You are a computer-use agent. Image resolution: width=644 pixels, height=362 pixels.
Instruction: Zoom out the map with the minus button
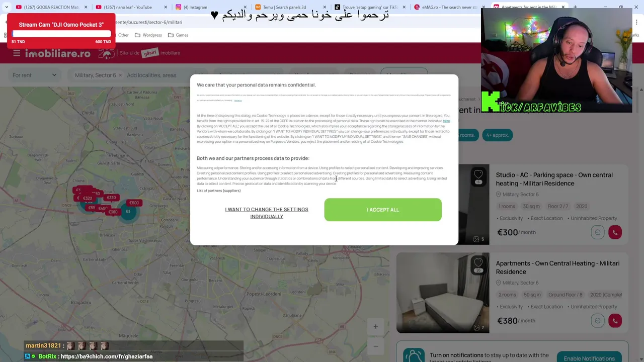click(375, 346)
